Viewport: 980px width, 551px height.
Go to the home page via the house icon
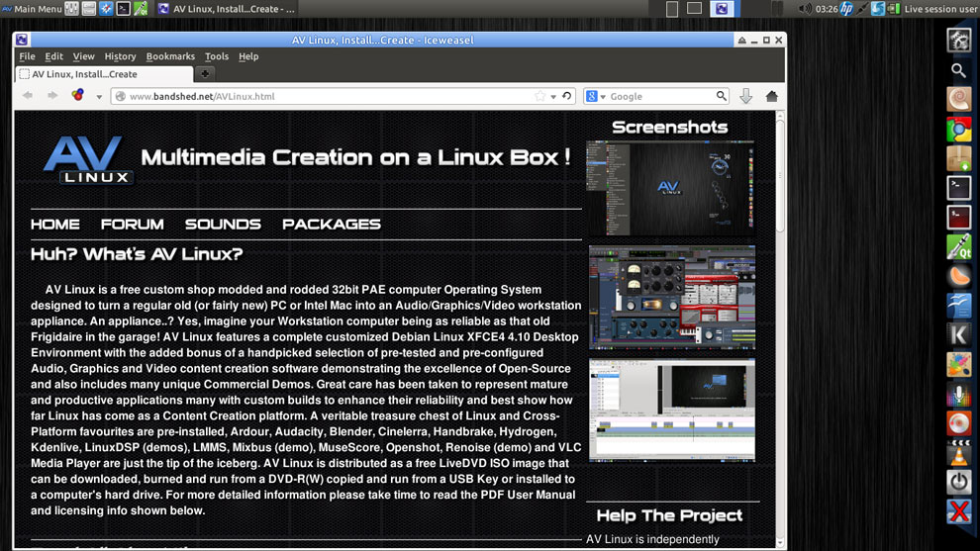pyautogui.click(x=772, y=96)
